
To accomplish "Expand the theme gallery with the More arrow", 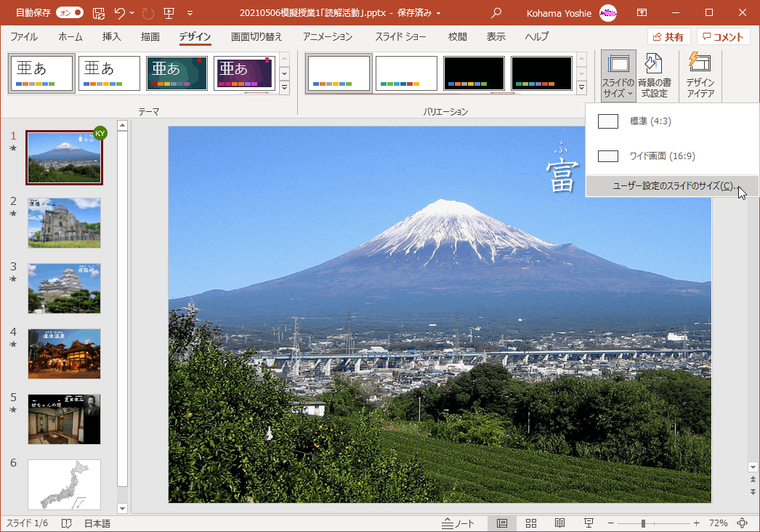I will click(x=284, y=88).
